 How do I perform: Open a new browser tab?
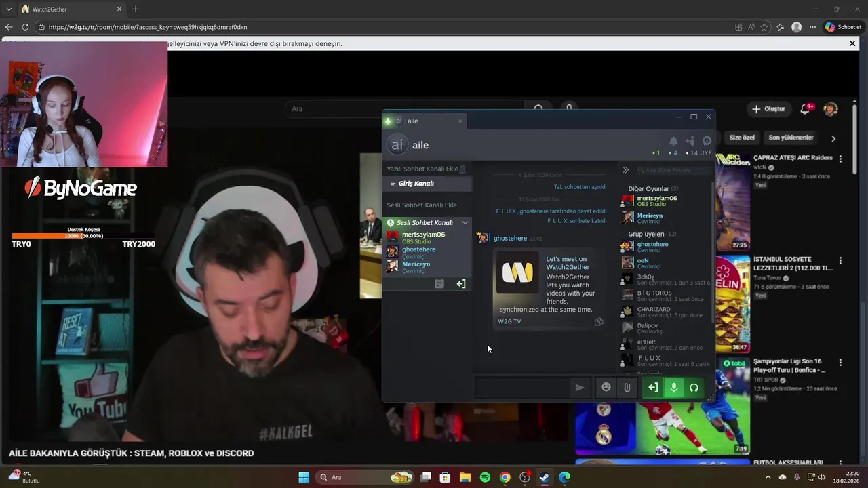[136, 9]
